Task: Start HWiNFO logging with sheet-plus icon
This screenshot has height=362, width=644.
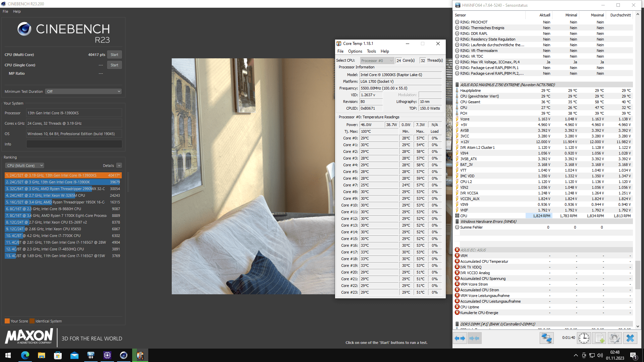Action: (599, 338)
